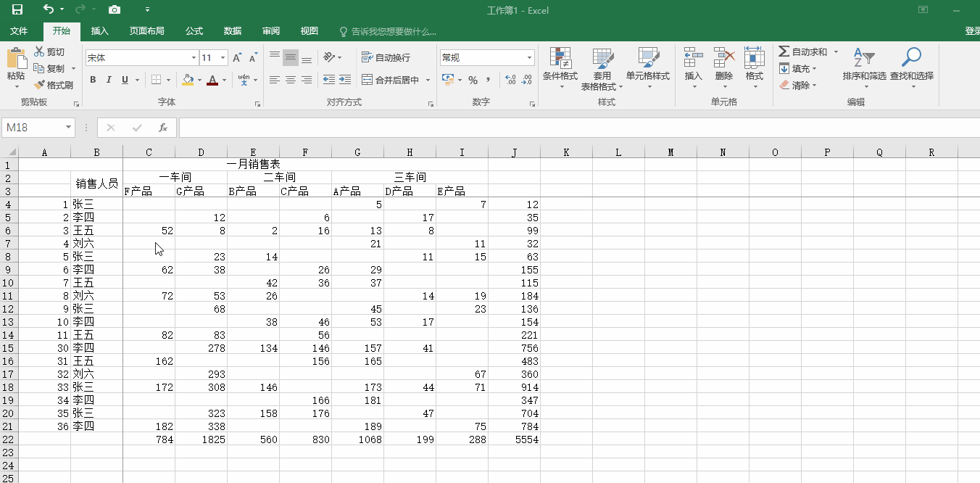Click Find & Select (查找和选择)
This screenshot has height=483, width=980.
coord(912,69)
